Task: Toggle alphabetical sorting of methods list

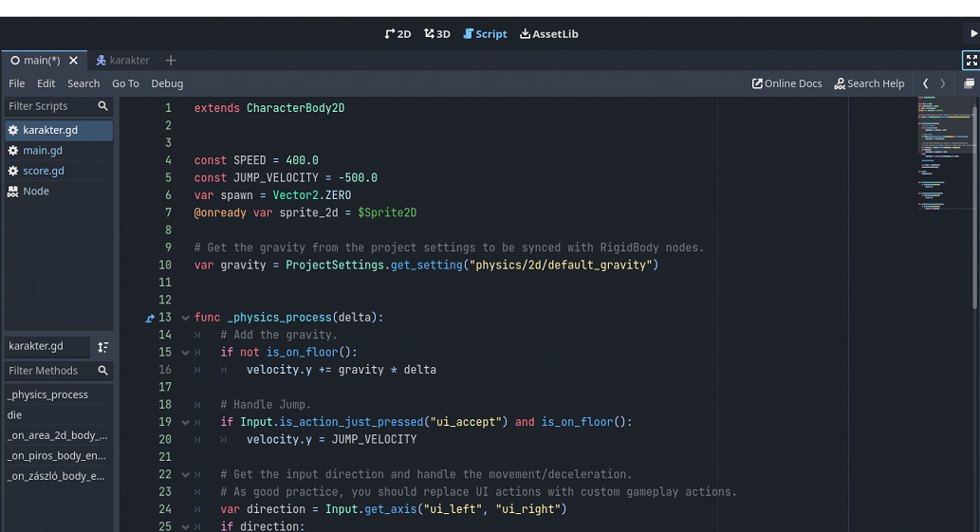Action: click(x=102, y=347)
